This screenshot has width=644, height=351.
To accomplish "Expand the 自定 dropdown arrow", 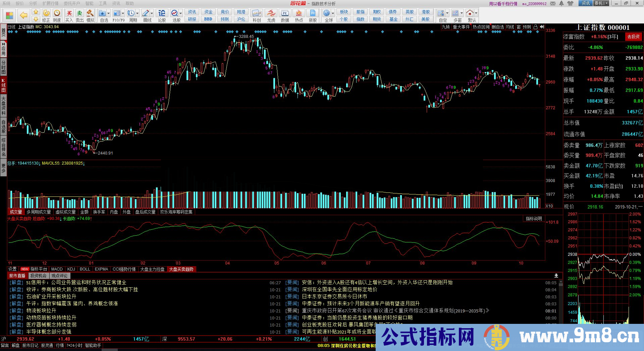I will click(448, 13).
